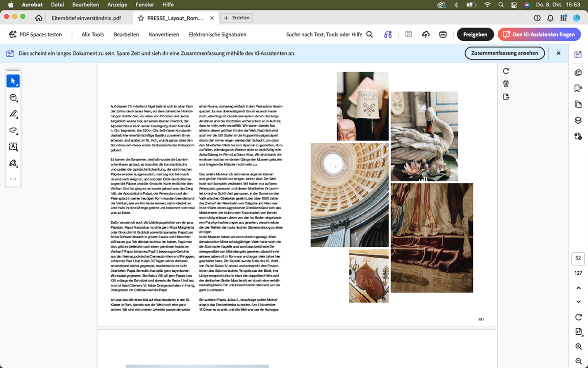
Task: Click the Erstellen button
Action: [x=237, y=18]
